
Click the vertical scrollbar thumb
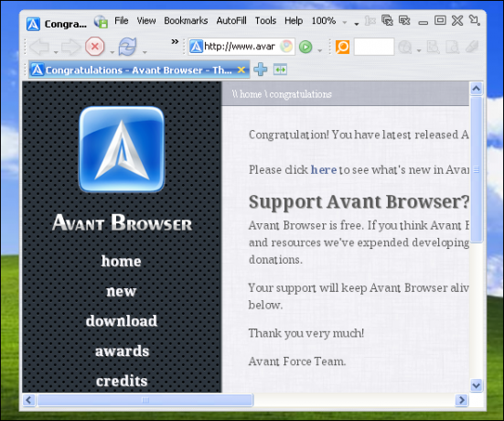pos(477,169)
